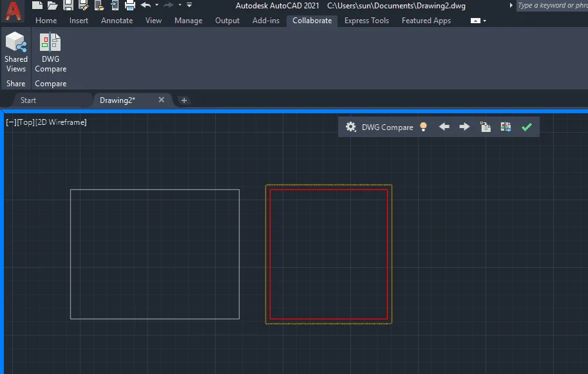This screenshot has height=374, width=588.
Task: Select the Drawing2* file tab
Action: (117, 100)
